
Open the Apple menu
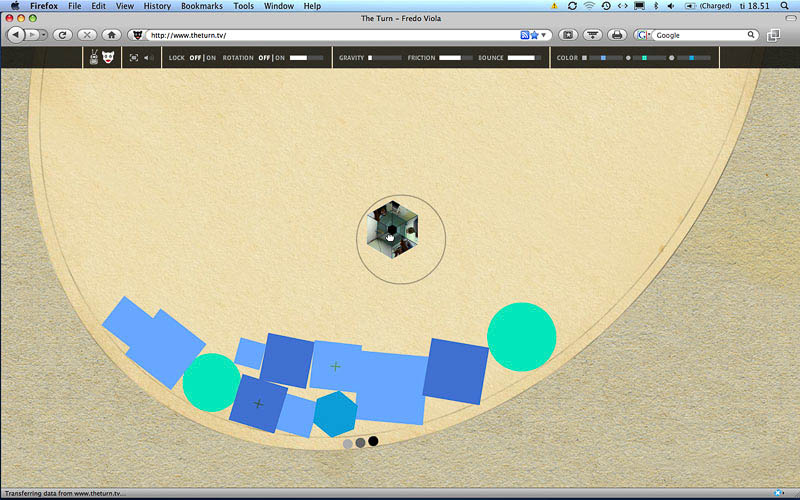(x=16, y=6)
